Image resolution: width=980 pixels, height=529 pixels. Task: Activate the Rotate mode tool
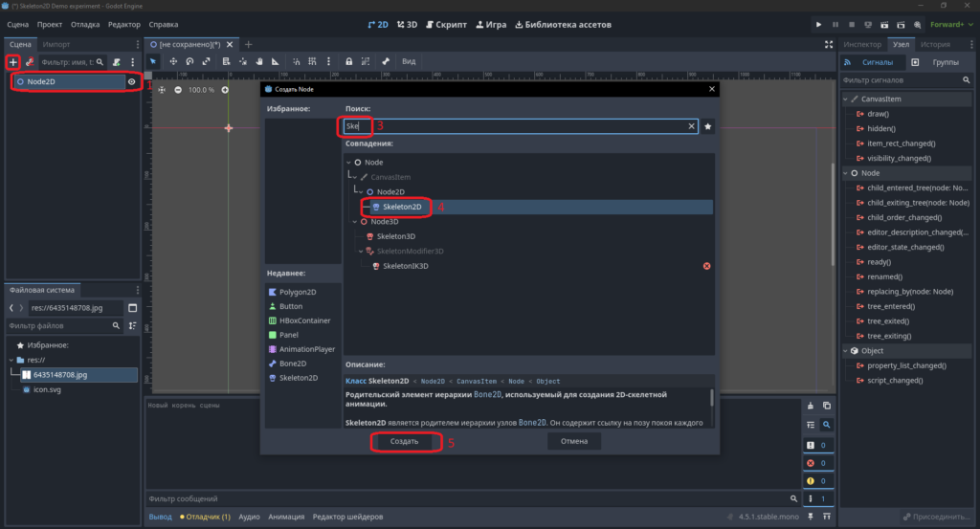tap(189, 61)
